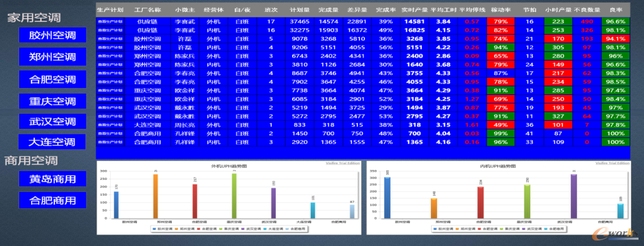The image size is (644, 246).
Task: Open Visifire Trial Edition link in 外机UPH chart
Action: [x=343, y=163]
